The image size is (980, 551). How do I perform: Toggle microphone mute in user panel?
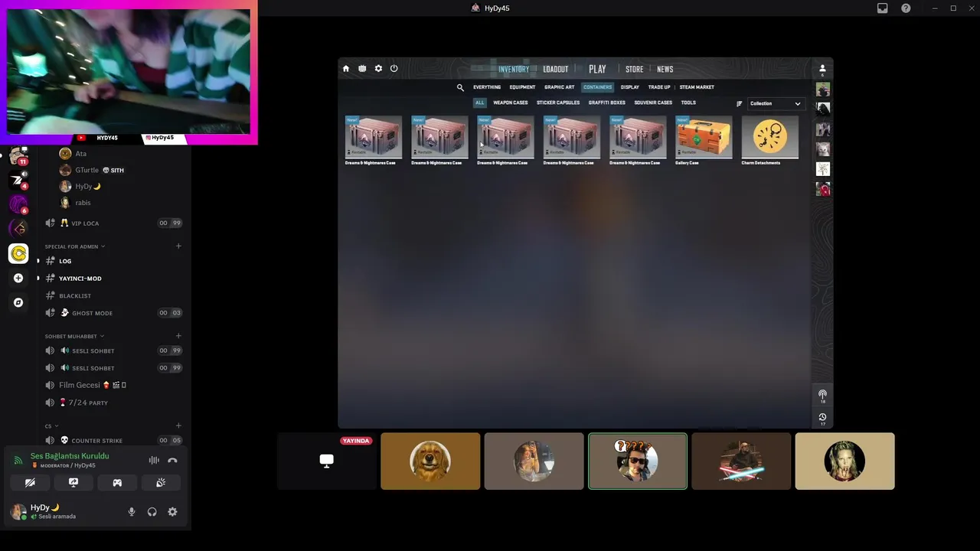click(132, 512)
